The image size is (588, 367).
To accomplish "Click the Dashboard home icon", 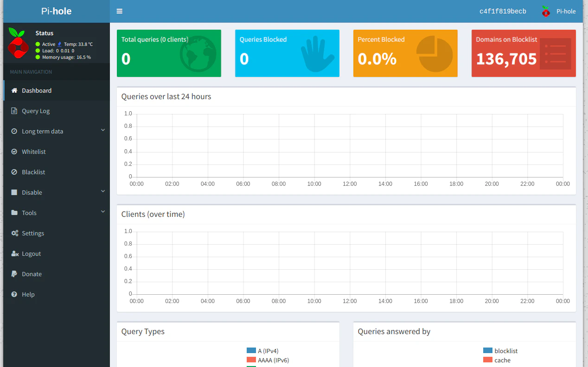I will pyautogui.click(x=14, y=90).
